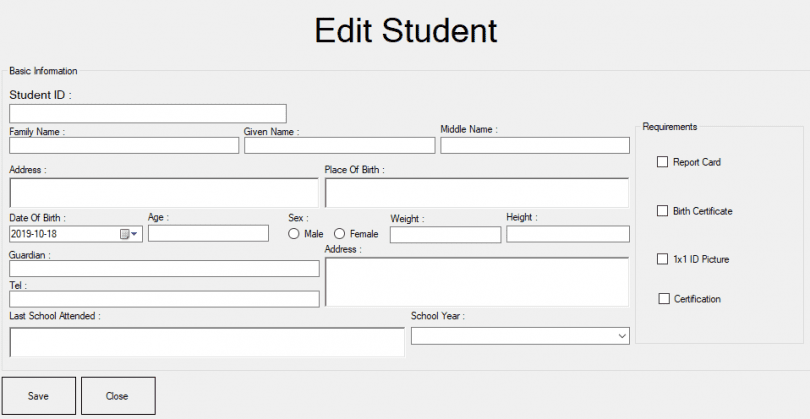The image size is (810, 419).
Task: Focus the Student ID field
Action: pyautogui.click(x=148, y=113)
